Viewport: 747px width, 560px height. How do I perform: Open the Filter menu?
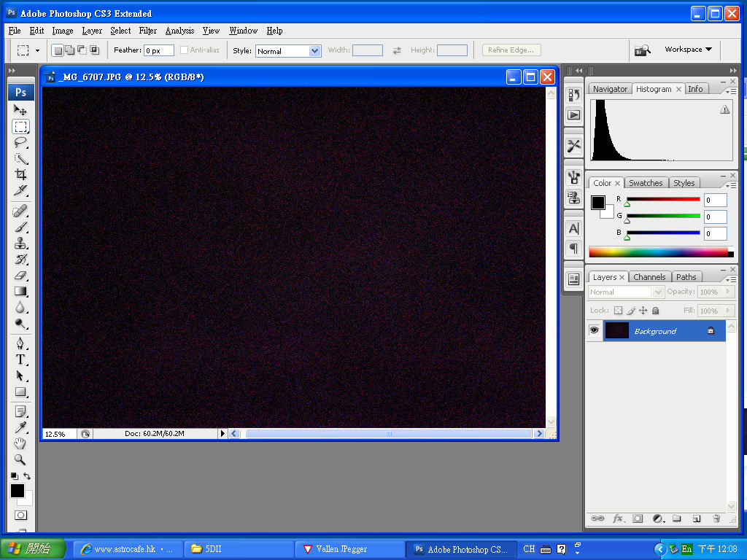(x=148, y=31)
